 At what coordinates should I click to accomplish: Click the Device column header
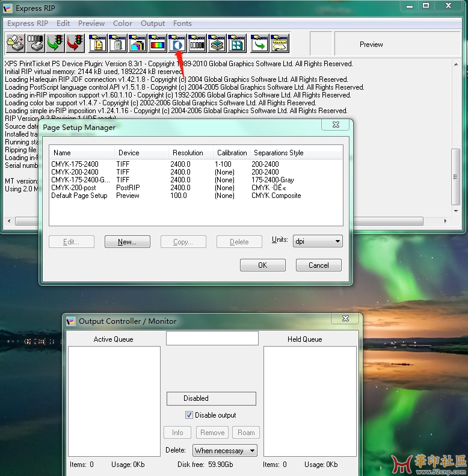(141, 153)
